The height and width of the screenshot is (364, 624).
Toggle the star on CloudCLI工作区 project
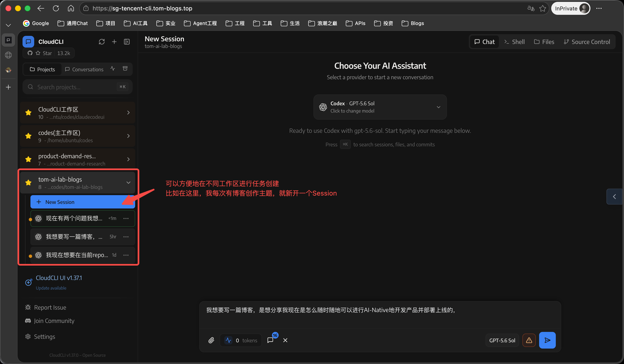click(29, 113)
